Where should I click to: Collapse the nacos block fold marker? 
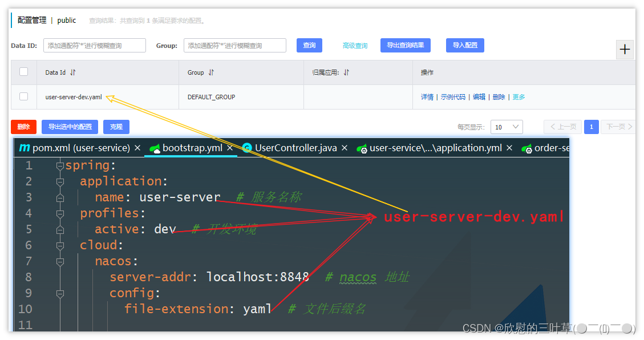pos(60,262)
